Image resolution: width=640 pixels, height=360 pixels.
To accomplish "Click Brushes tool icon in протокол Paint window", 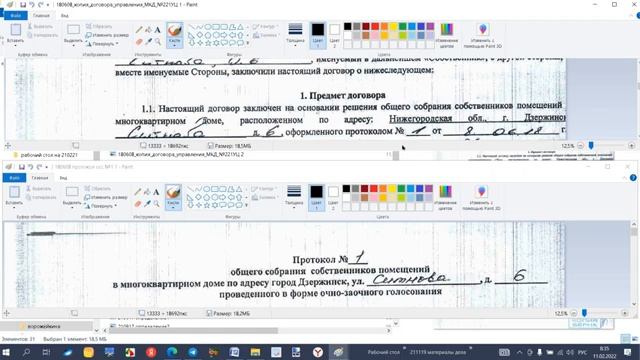I will pyautogui.click(x=173, y=193).
